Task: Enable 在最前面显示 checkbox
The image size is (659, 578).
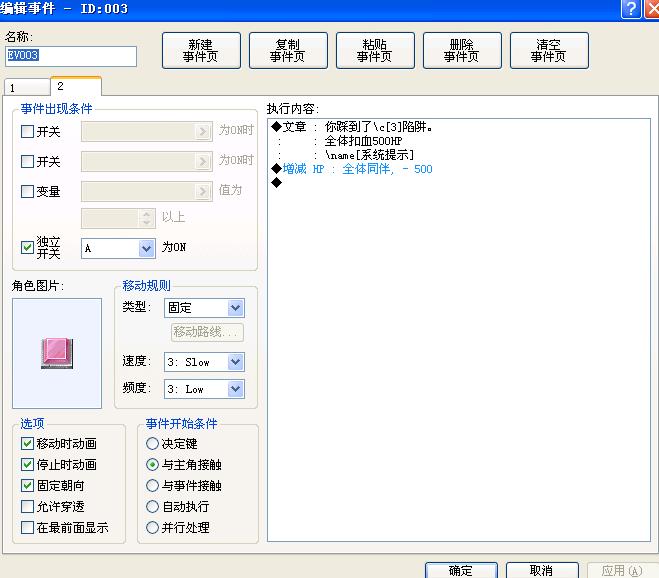Action: 27,528
